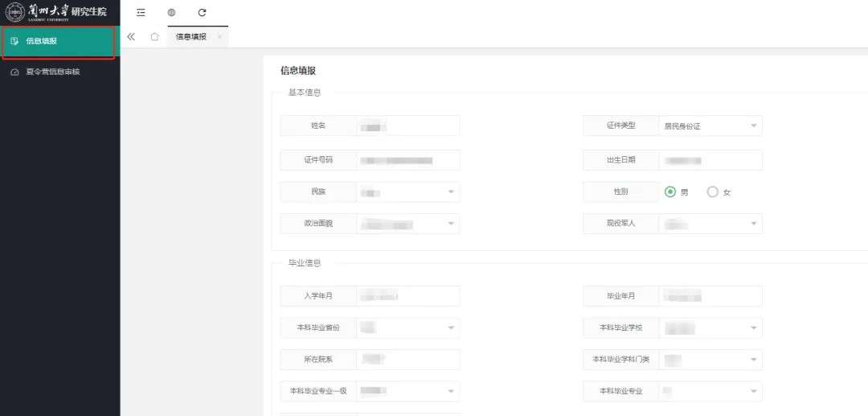
Task: Select the 男 gender radio button
Action: [x=669, y=192]
